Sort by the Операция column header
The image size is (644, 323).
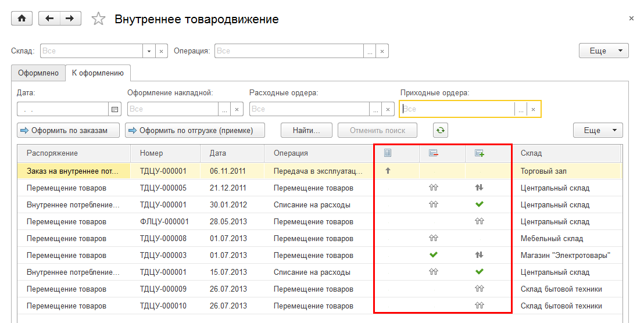coord(319,153)
